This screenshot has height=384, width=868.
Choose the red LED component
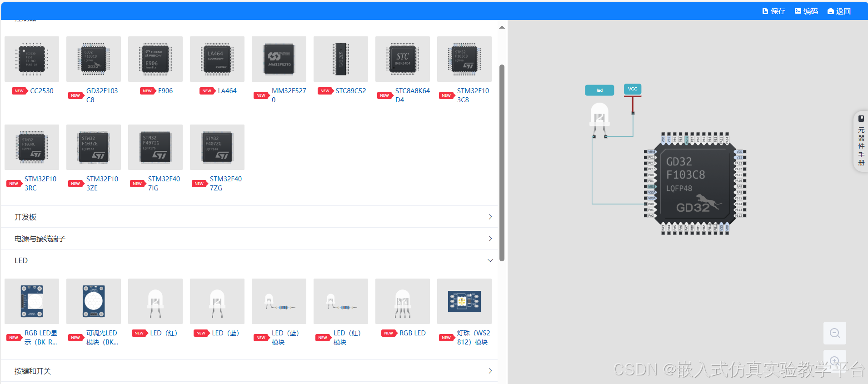155,301
